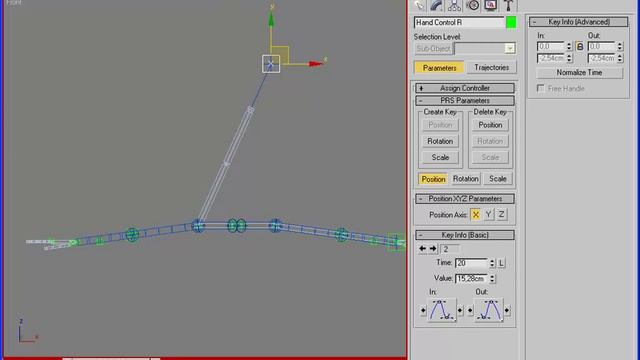The image size is (640, 360).
Task: Open the Selection Level dropdown
Action: [x=509, y=49]
